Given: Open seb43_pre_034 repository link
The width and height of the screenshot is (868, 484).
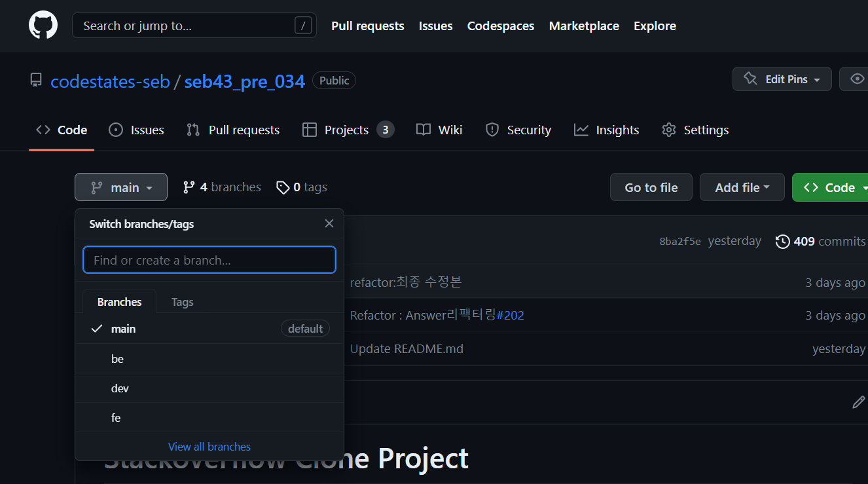Looking at the screenshot, I should click(x=245, y=81).
